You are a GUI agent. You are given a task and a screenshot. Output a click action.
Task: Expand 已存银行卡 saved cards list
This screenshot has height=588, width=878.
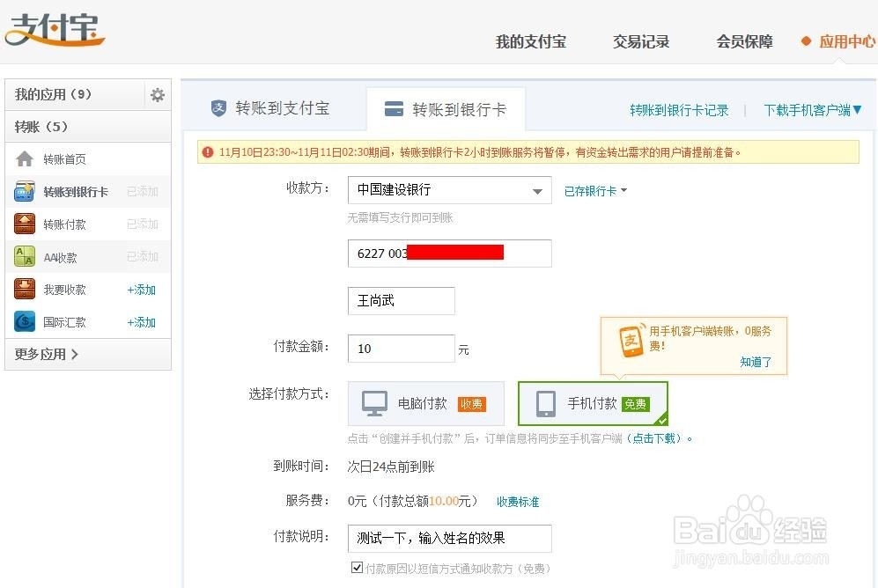pyautogui.click(x=595, y=191)
